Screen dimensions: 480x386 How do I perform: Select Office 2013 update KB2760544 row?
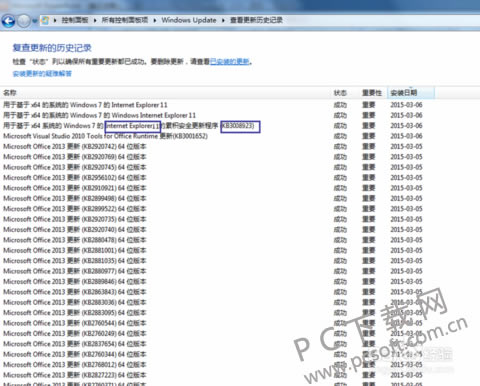tap(213, 323)
